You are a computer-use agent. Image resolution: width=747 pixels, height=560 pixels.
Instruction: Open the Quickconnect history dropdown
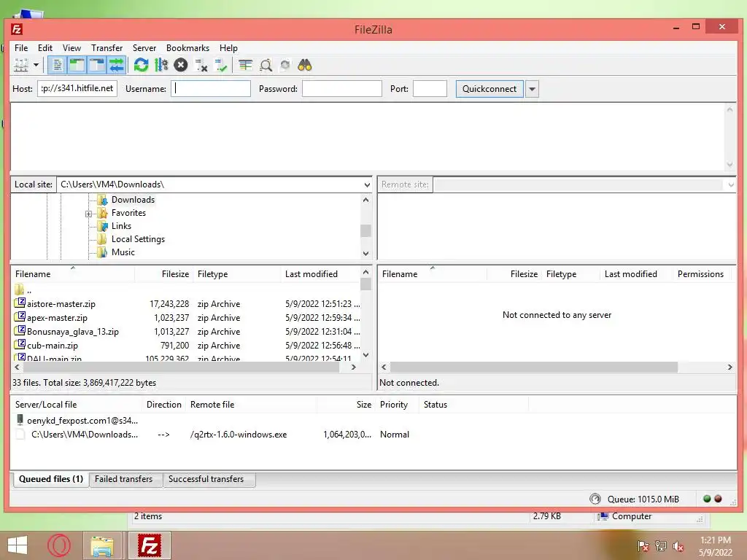click(532, 89)
